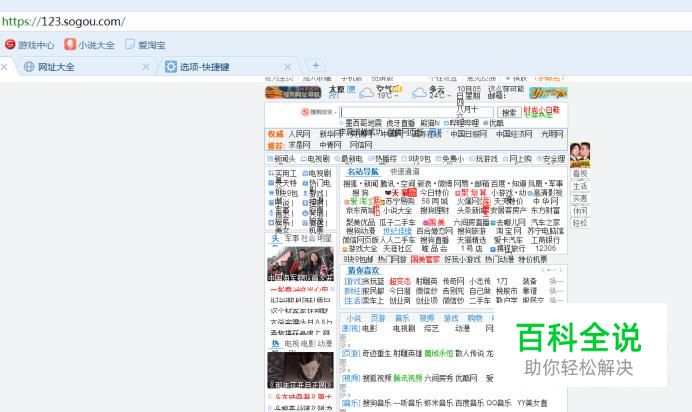692x412 pixels.
Task: Click the 生活 sidebar button
Action: [580, 186]
